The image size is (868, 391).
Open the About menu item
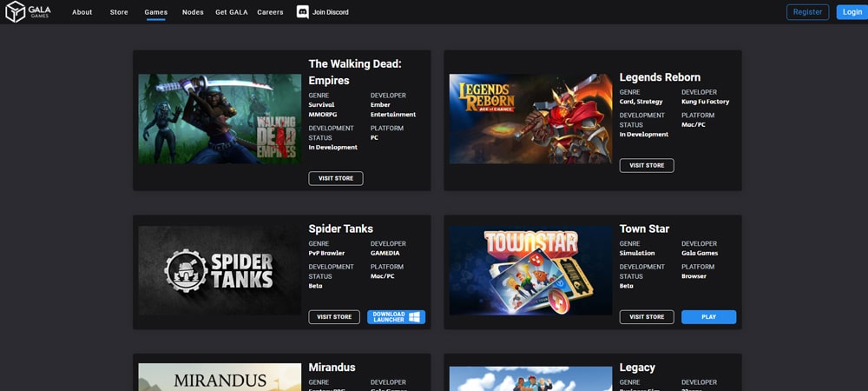pyautogui.click(x=82, y=12)
